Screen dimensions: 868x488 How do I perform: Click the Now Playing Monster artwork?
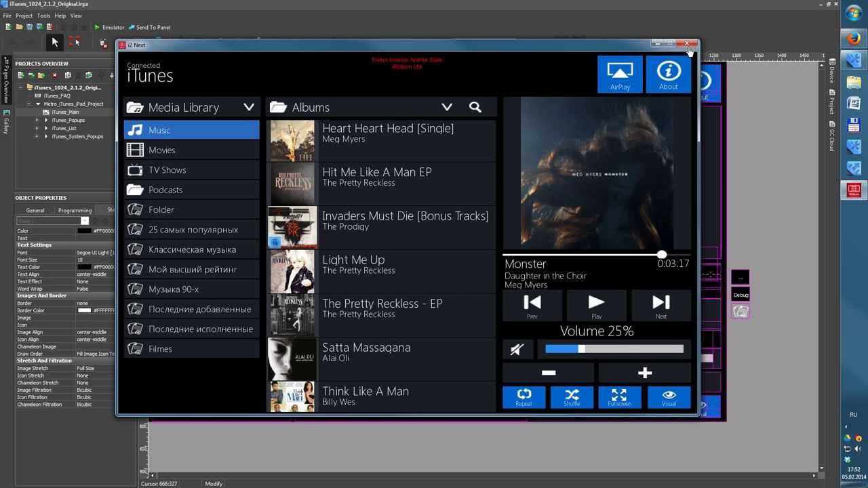(597, 173)
